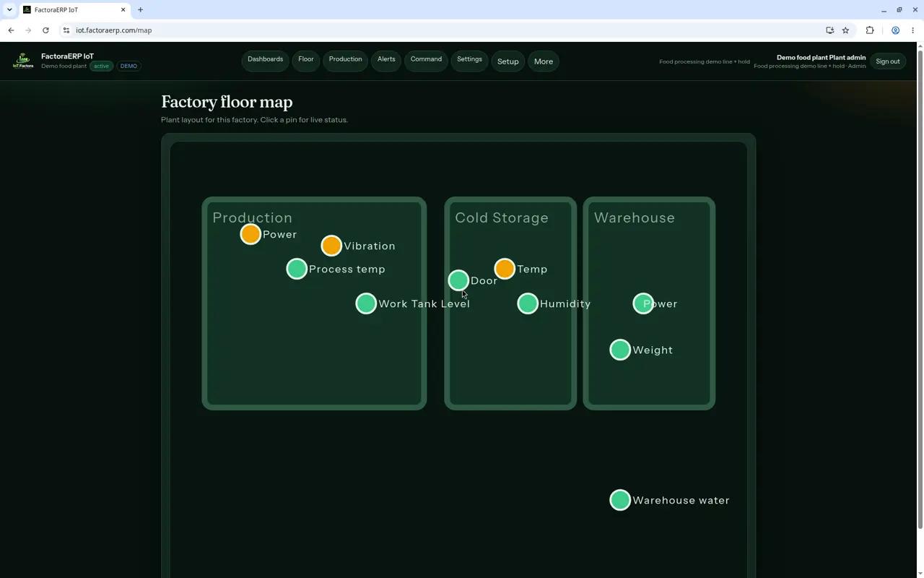Open the browser profile icon
The height and width of the screenshot is (578, 924).
(x=895, y=30)
